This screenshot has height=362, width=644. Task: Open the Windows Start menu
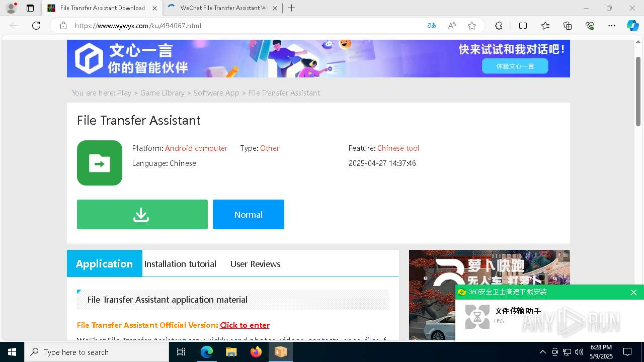click(x=12, y=352)
